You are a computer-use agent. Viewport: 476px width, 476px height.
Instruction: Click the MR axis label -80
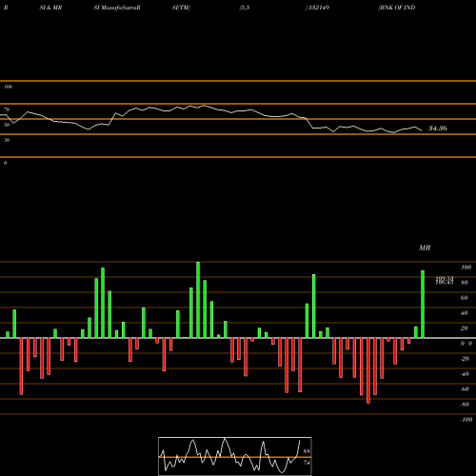tap(465, 405)
